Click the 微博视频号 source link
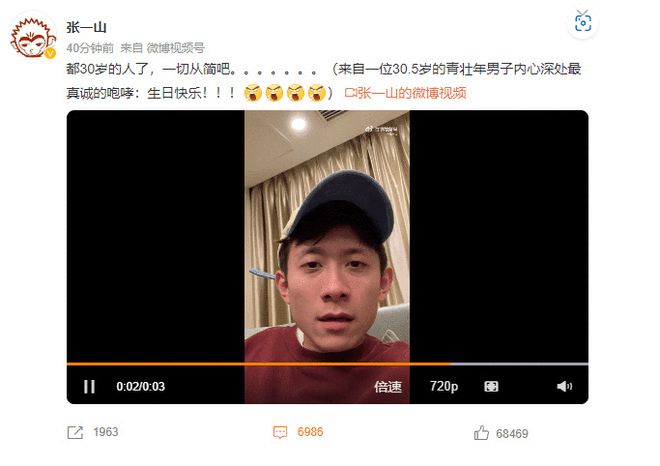The image size is (660, 466). pyautogui.click(x=175, y=48)
